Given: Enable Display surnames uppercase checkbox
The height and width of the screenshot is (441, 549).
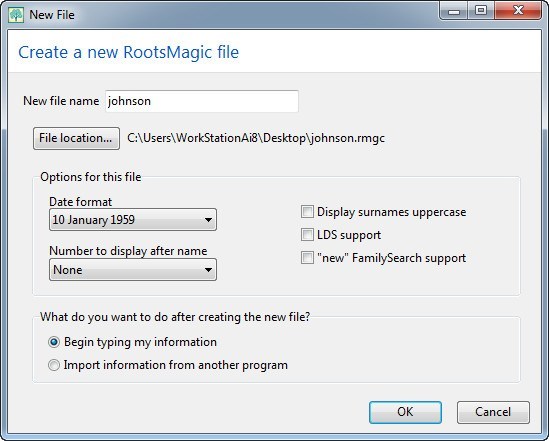Looking at the screenshot, I should pyautogui.click(x=307, y=212).
